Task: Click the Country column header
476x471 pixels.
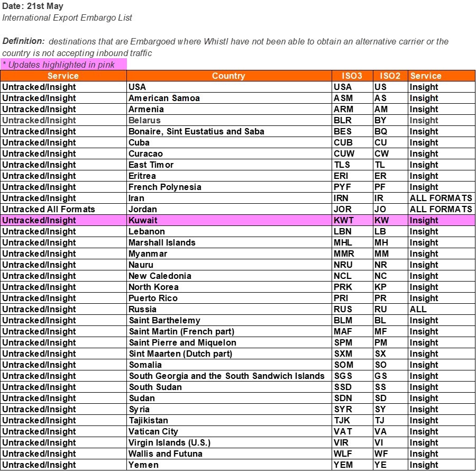Action: pos(229,76)
